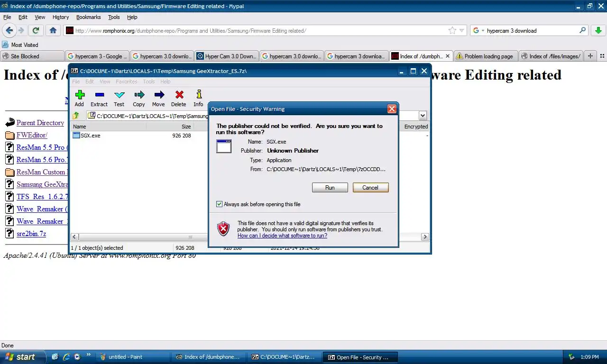Open the sre2bin.7z link
The height and width of the screenshot is (364, 607).
tap(31, 234)
